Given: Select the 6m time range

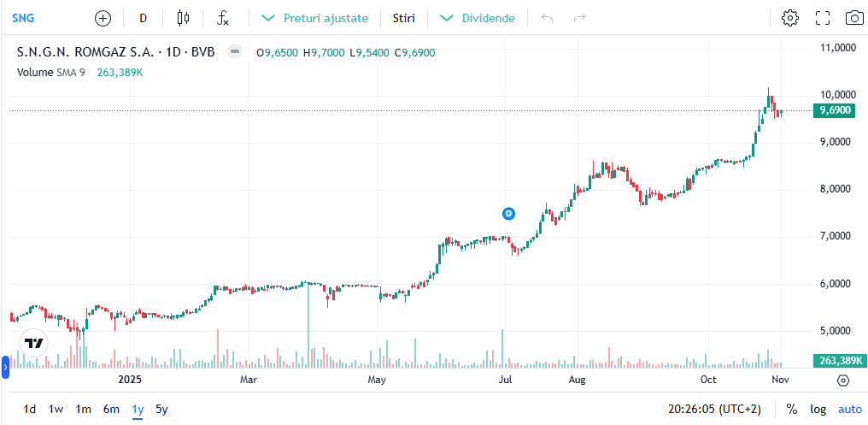Looking at the screenshot, I should pyautogui.click(x=111, y=409).
